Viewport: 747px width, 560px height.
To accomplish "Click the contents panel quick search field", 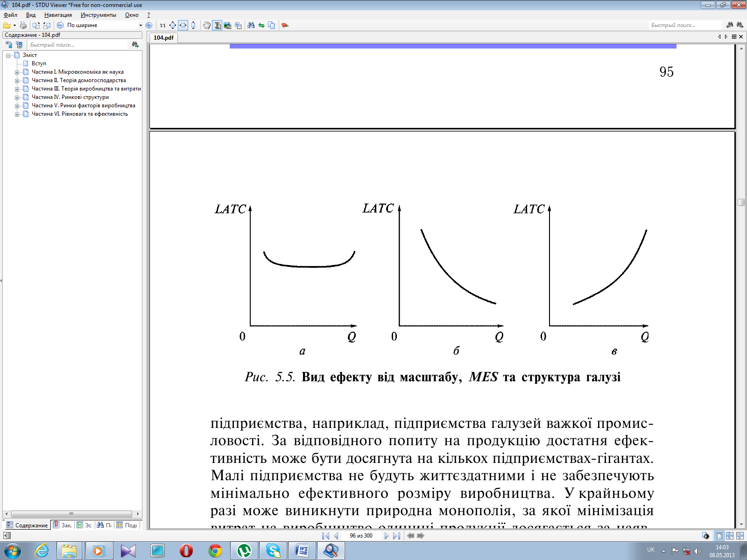I will click(78, 45).
